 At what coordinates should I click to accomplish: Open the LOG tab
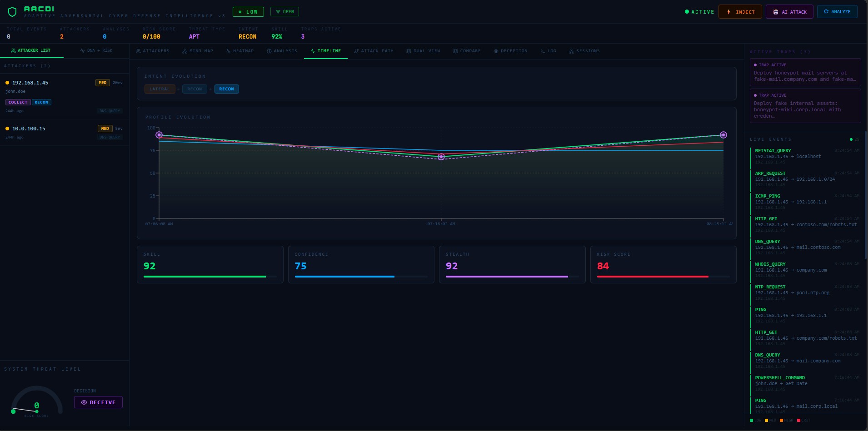coord(548,51)
